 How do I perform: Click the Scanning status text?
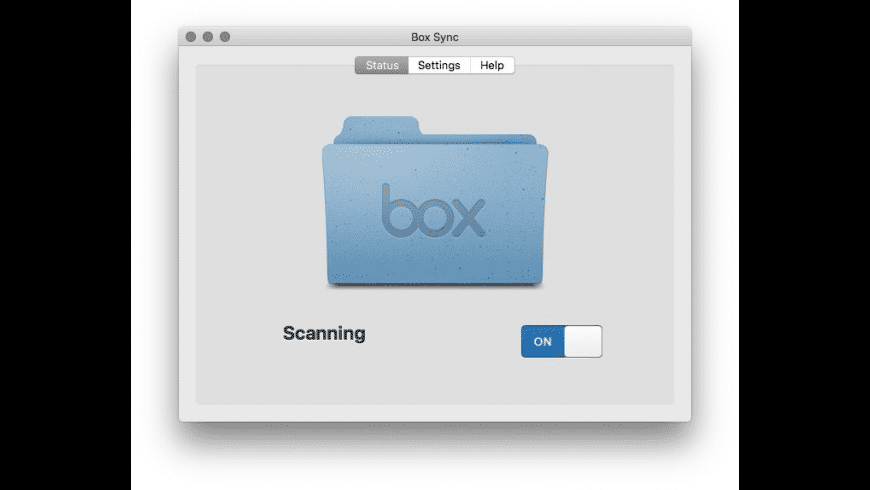tap(324, 333)
